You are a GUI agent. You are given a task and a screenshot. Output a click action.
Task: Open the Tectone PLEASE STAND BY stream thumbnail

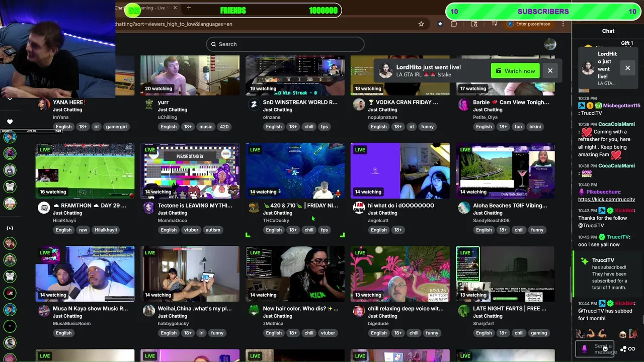190,171
